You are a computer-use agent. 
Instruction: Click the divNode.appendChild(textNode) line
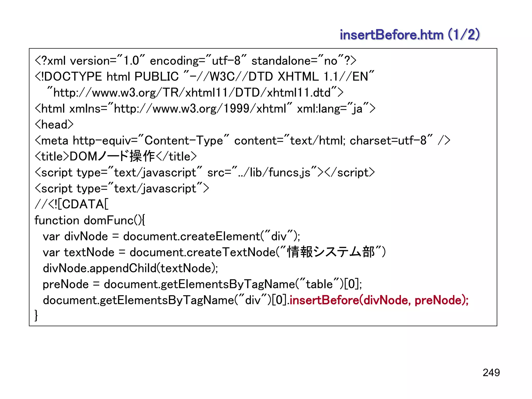click(130, 268)
